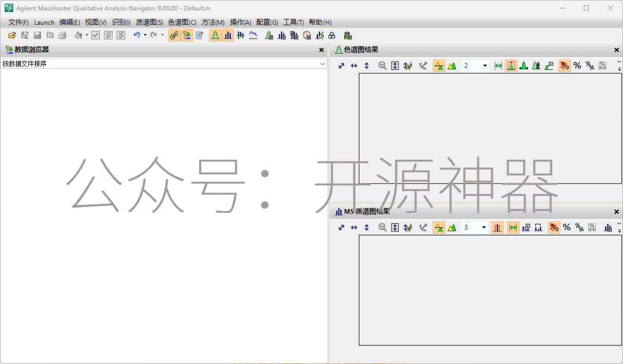This screenshot has width=623, height=364.
Task: Toggle the Data Navigator window button
Action: [x=187, y=35]
